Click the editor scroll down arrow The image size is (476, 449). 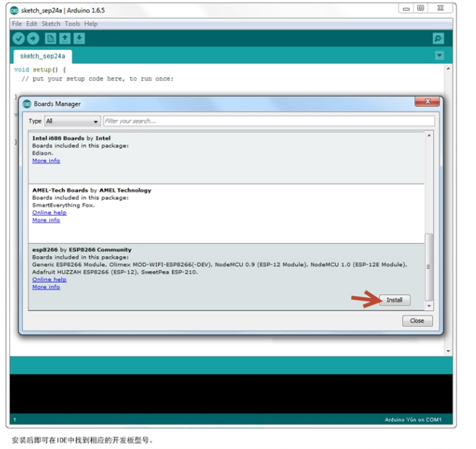448,351
